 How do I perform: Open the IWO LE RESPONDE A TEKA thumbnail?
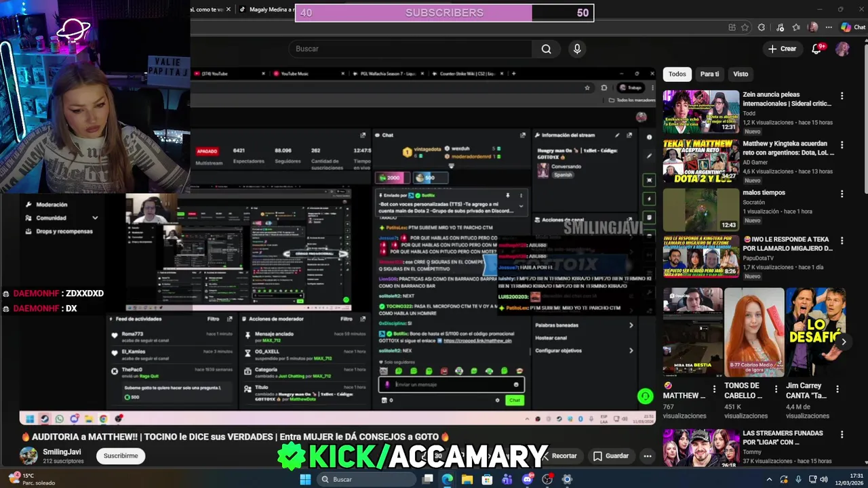pos(701,256)
